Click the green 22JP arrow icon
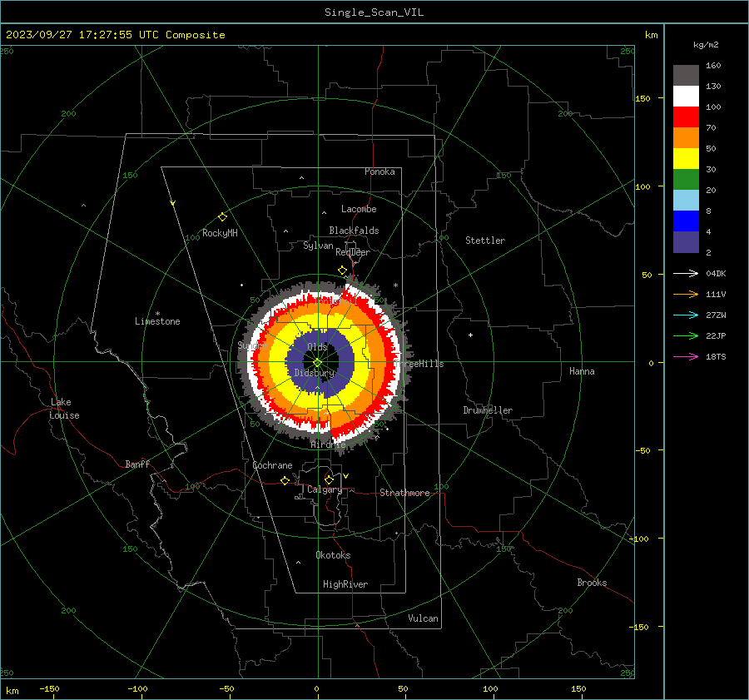 [686, 336]
